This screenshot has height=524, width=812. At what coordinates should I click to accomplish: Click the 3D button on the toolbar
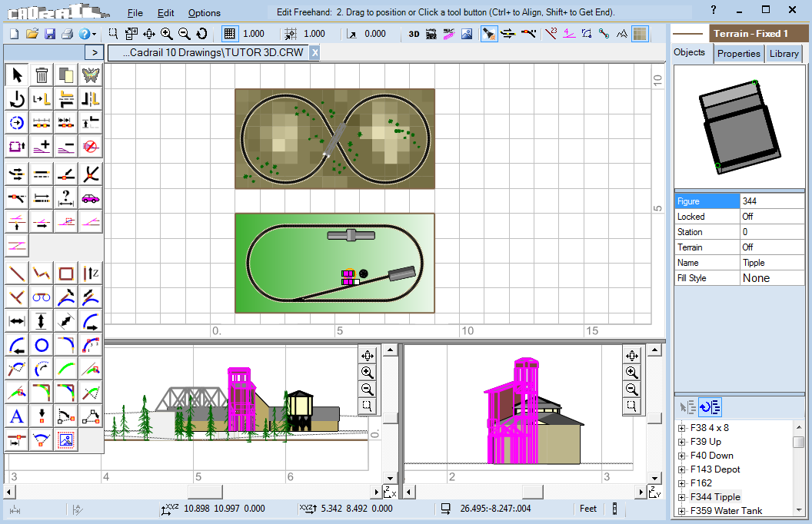pyautogui.click(x=414, y=33)
